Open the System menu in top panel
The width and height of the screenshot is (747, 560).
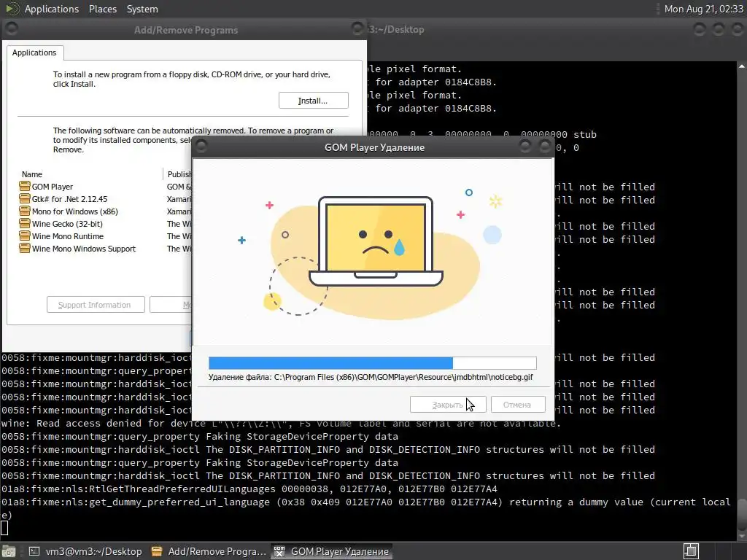142,9
